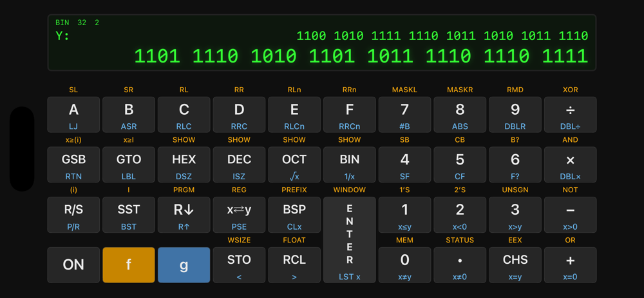Tap the number 0 key
Screen dimensions: 644x298
[404, 265]
